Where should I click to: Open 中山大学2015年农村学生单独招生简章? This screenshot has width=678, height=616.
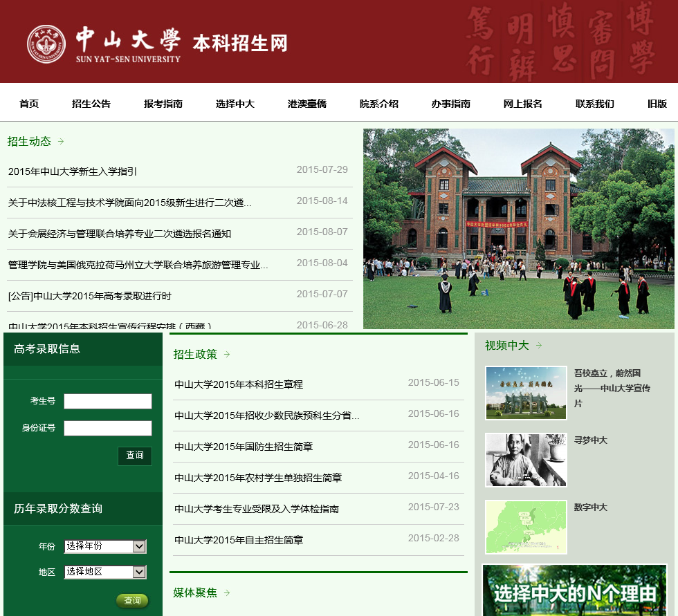258,478
